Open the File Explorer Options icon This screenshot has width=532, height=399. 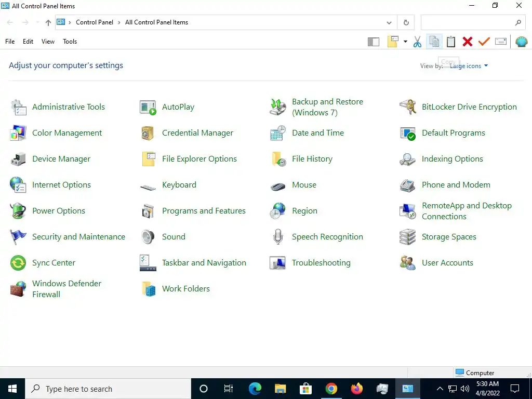148,159
